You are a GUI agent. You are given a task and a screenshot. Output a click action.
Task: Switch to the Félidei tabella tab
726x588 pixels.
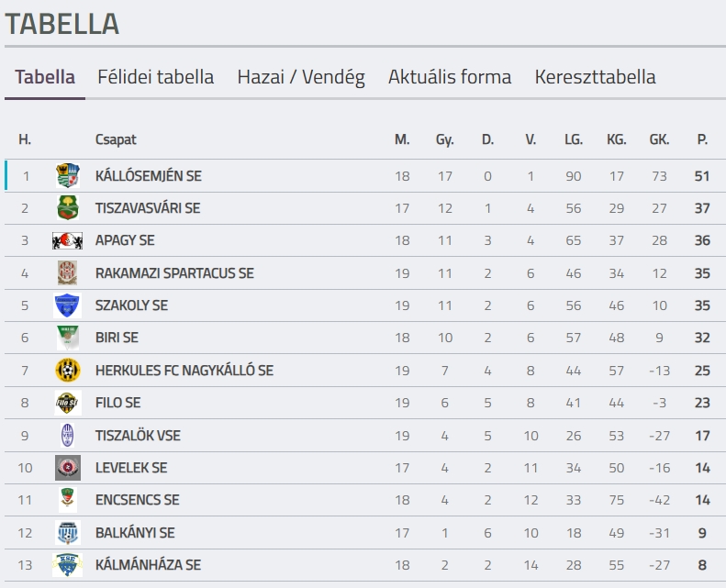[156, 77]
